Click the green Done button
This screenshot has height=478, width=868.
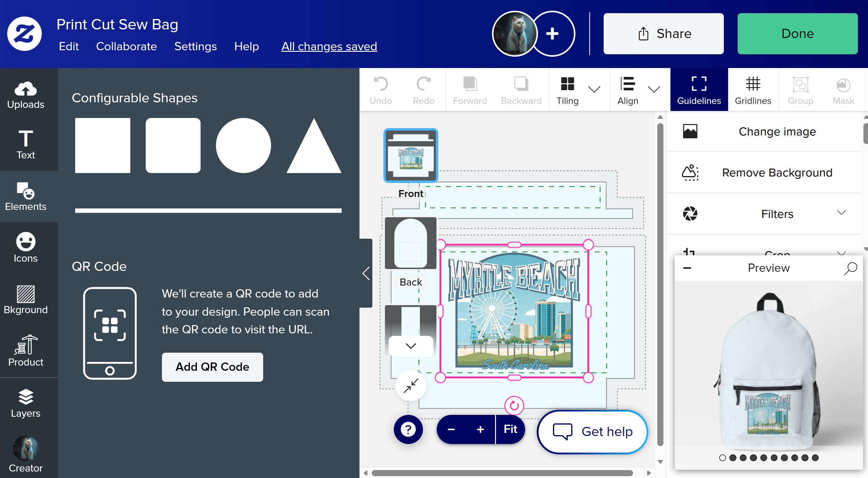click(797, 34)
